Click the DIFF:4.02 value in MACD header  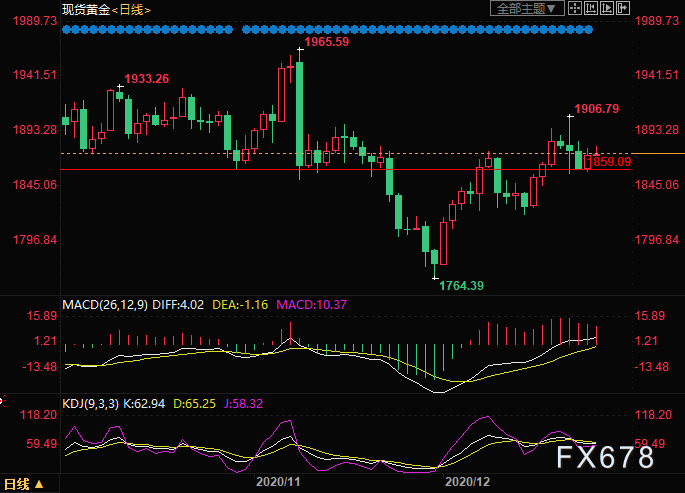(178, 303)
